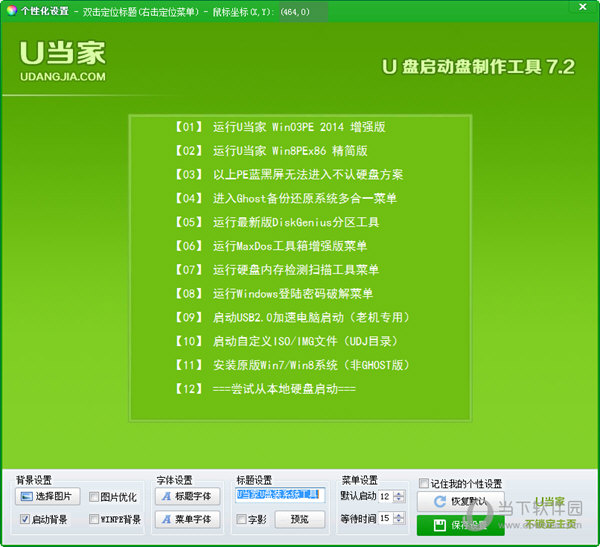Image resolution: width=600 pixels, height=547 pixels.
Task: Select menu entry 【05】 运行最新版DiskGenius分区工具
Action: coord(277,222)
